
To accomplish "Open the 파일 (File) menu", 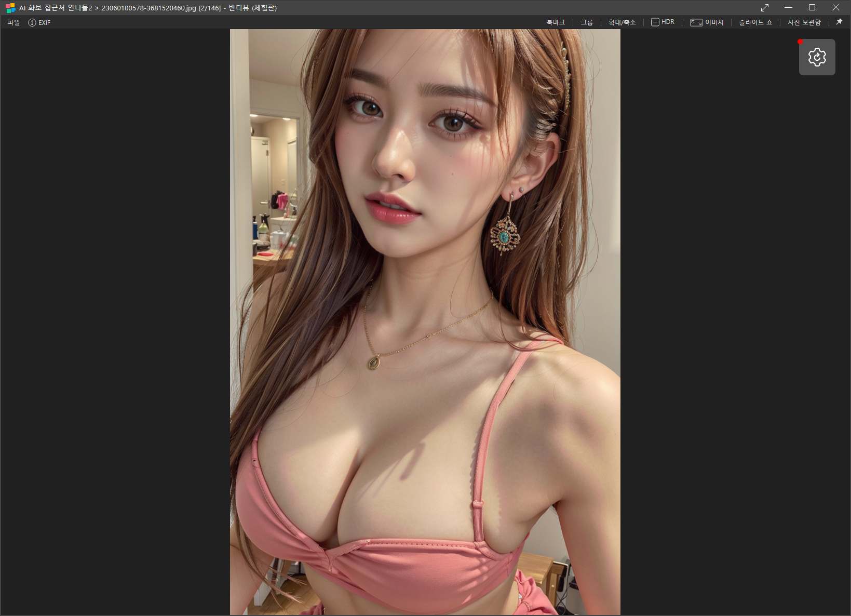I will coord(13,22).
